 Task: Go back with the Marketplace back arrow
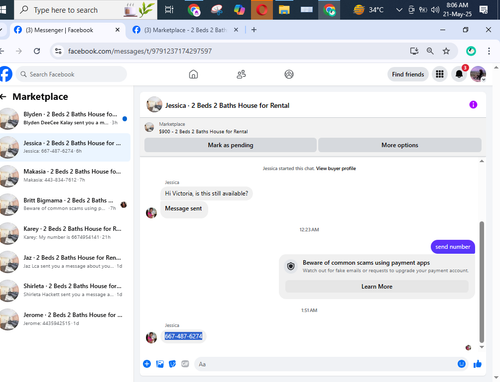pyautogui.click(x=4, y=97)
